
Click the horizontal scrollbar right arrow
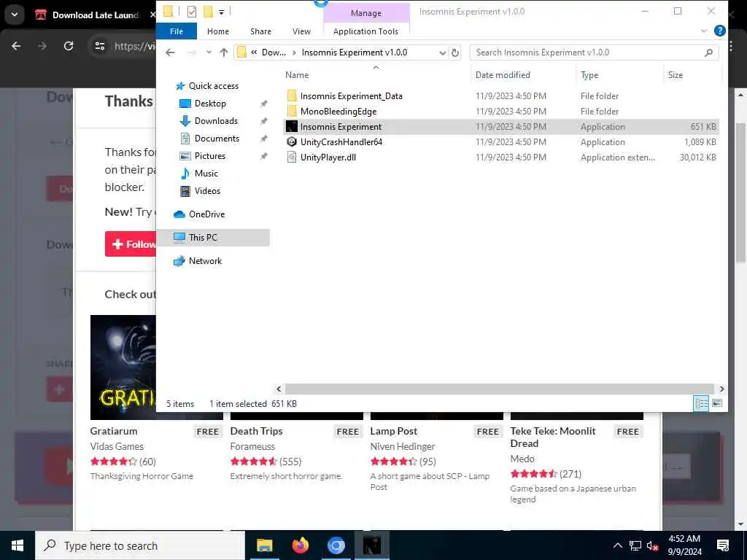coord(721,389)
